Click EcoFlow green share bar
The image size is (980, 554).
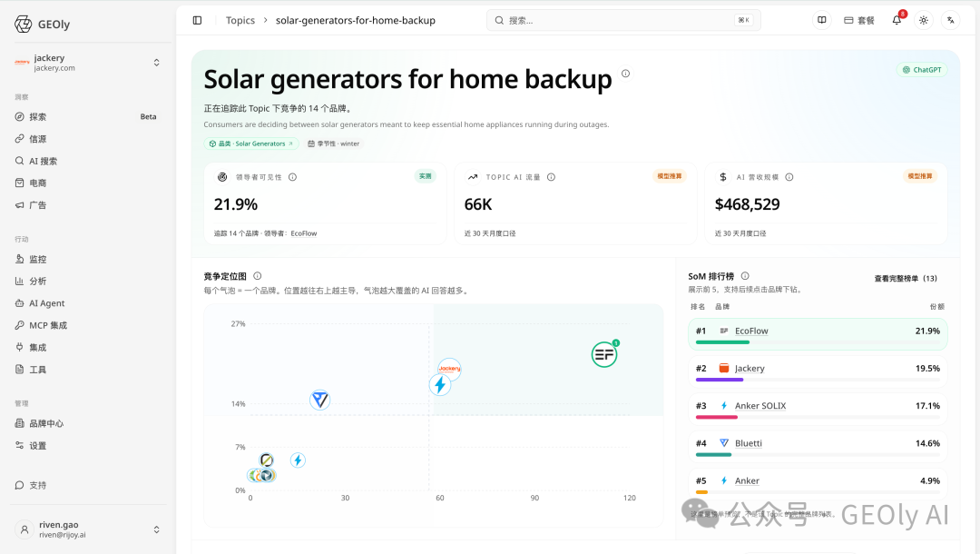(x=722, y=342)
